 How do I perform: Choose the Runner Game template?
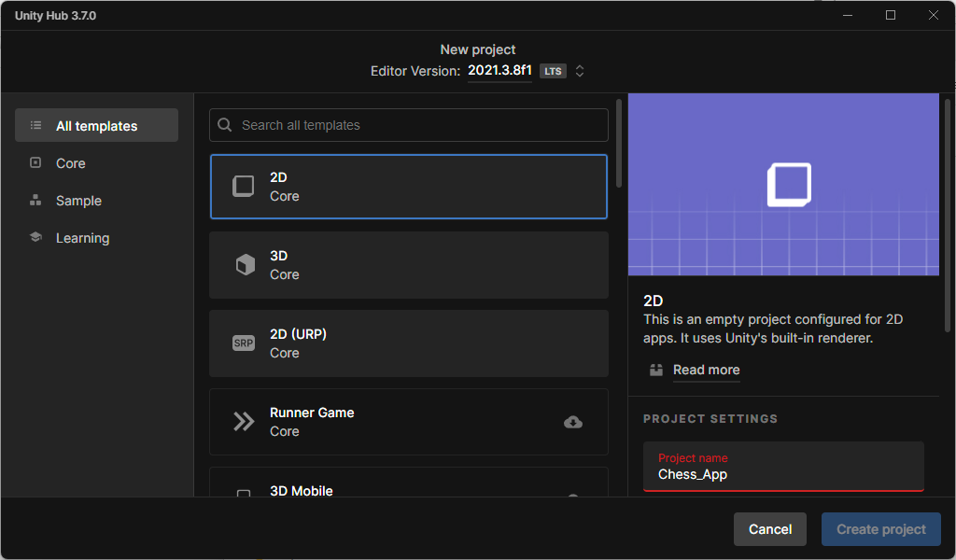409,422
